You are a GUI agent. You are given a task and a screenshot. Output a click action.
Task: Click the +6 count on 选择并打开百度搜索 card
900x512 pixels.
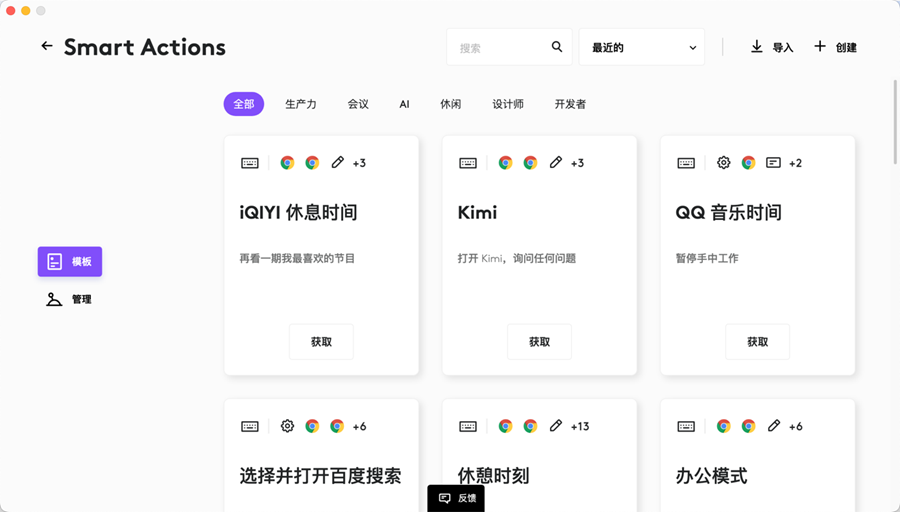(x=359, y=426)
